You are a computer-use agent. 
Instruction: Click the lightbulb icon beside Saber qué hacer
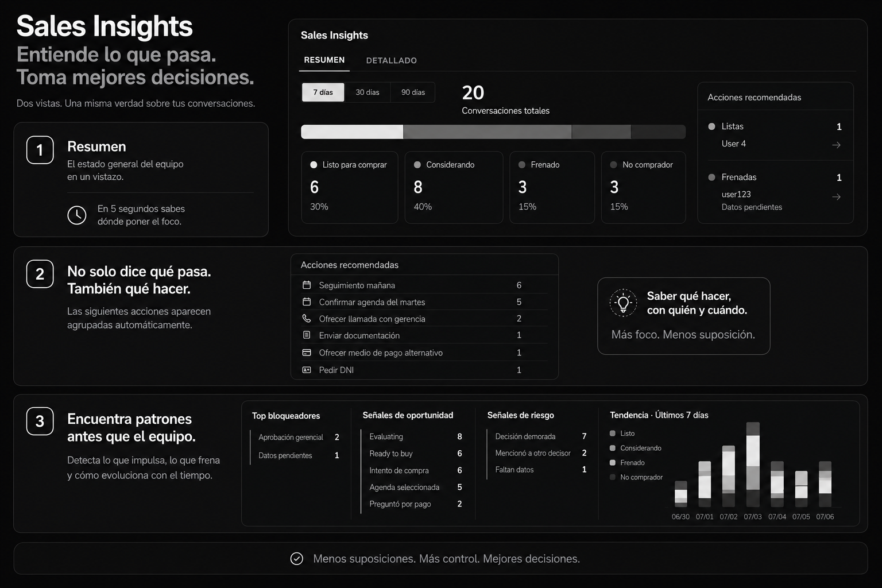pyautogui.click(x=623, y=303)
